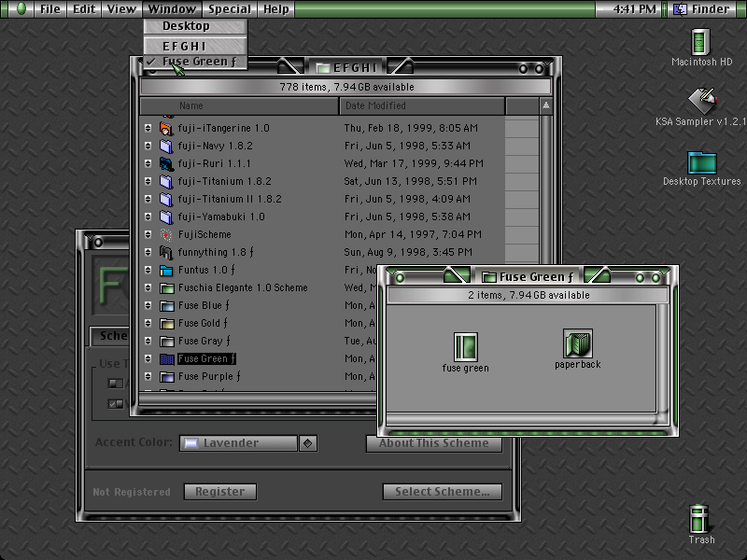Image resolution: width=747 pixels, height=560 pixels.
Task: Click the menu bar clock
Action: coord(634,9)
